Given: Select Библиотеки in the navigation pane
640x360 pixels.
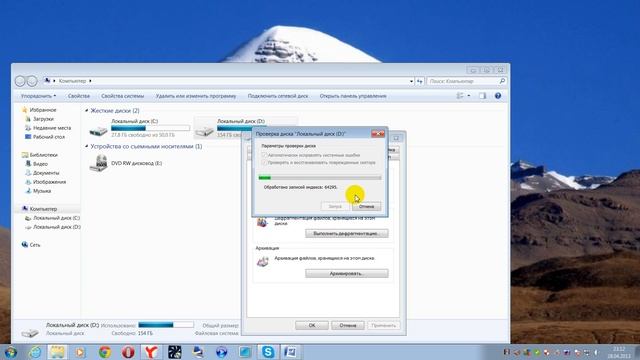Looking at the screenshot, I should [43, 155].
